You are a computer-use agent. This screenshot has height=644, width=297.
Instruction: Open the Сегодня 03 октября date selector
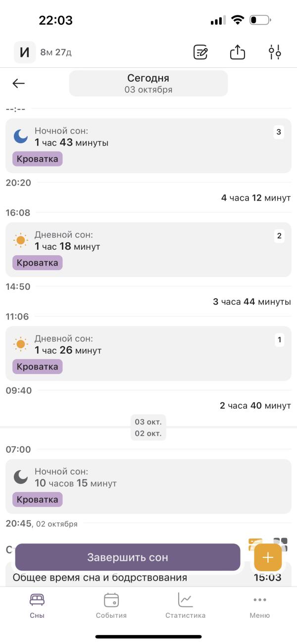tap(148, 83)
